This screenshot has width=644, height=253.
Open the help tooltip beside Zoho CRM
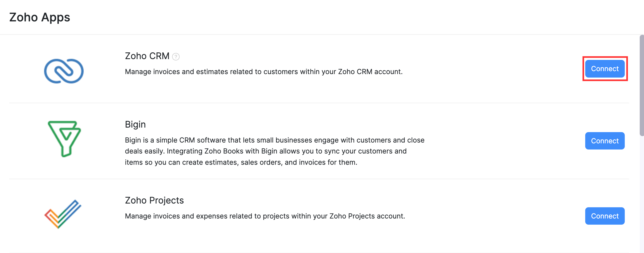pos(176,56)
